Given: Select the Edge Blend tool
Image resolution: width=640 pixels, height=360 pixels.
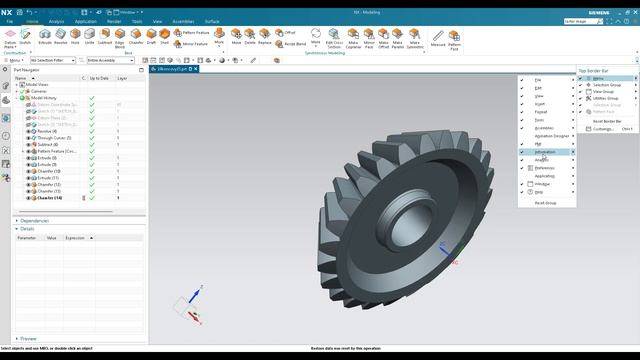Looking at the screenshot, I should coord(120,39).
